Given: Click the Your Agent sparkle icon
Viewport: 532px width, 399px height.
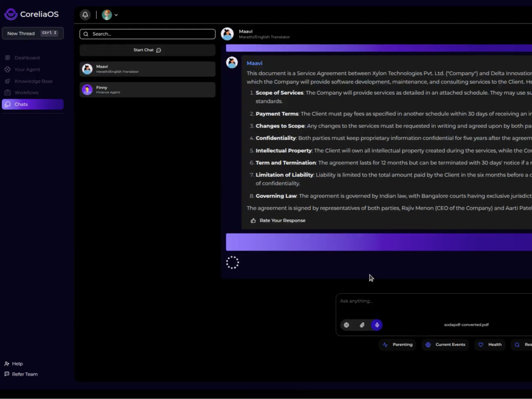Looking at the screenshot, I should [7, 70].
